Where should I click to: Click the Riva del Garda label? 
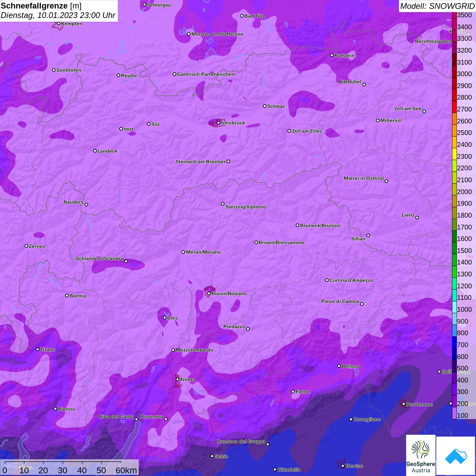point(116,417)
